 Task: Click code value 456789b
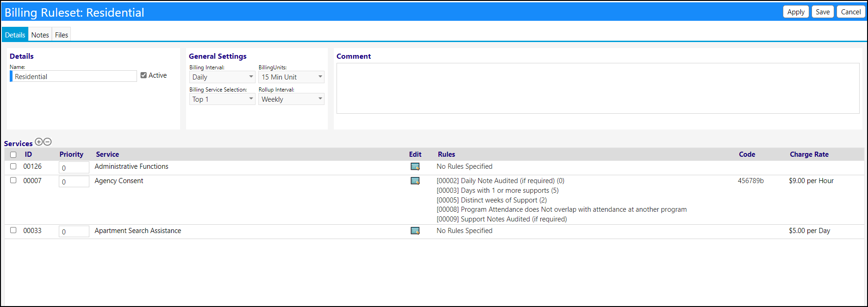751,181
